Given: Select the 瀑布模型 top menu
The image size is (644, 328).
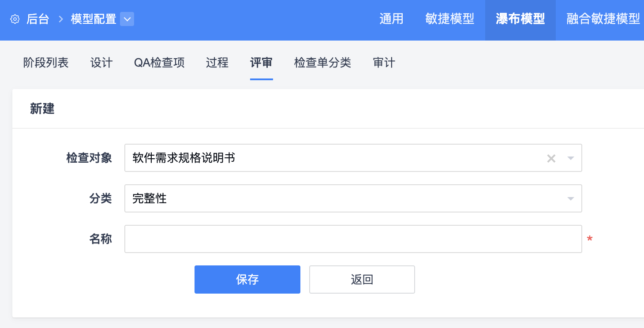Looking at the screenshot, I should (520, 19).
